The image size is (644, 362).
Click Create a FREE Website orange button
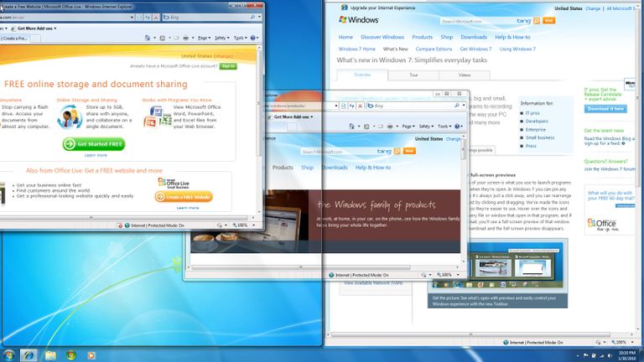184,197
